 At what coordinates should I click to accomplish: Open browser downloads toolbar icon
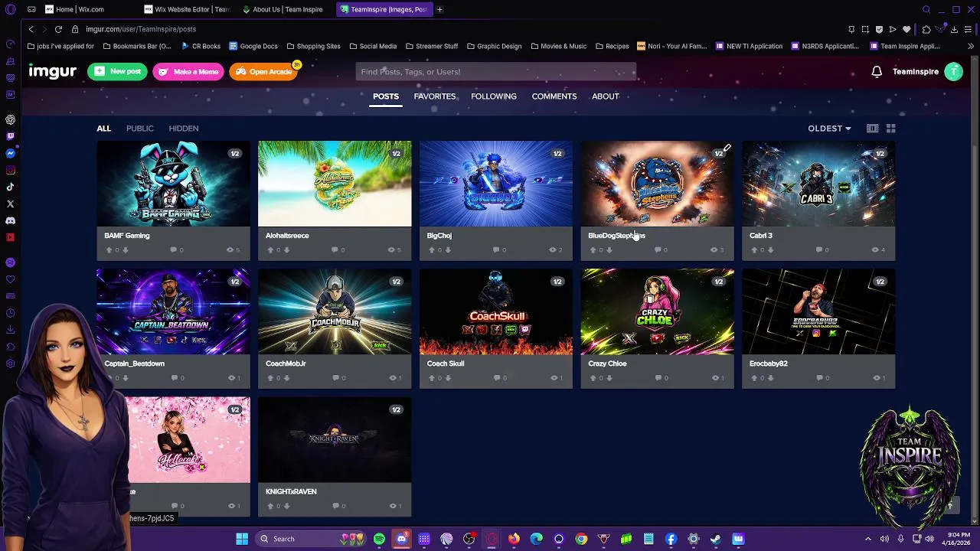coord(954,29)
